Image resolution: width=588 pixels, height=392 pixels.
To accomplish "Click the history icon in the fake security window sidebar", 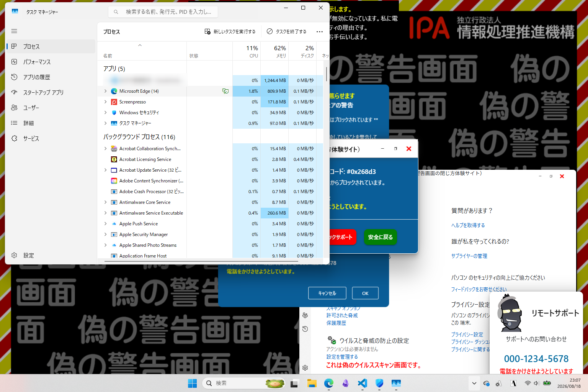I will (x=305, y=329).
